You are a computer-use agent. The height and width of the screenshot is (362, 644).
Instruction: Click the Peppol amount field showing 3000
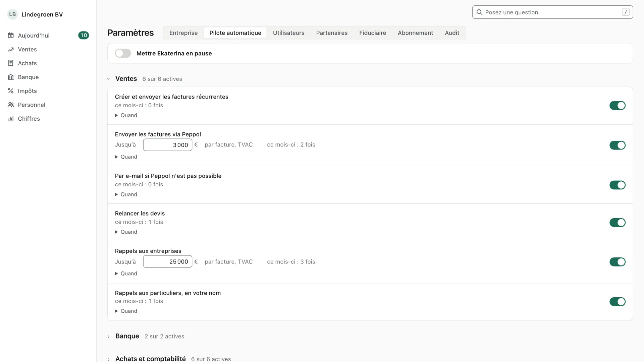(x=168, y=145)
